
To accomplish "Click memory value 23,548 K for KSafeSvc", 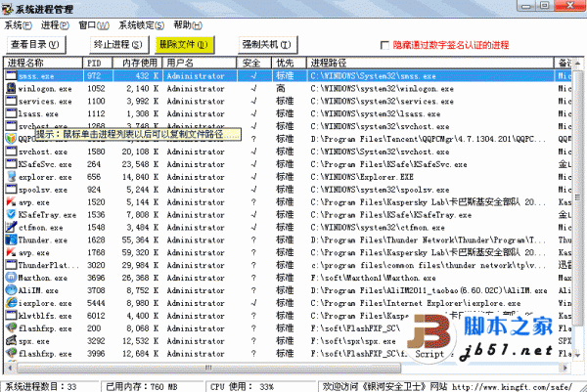I will click(x=140, y=164).
